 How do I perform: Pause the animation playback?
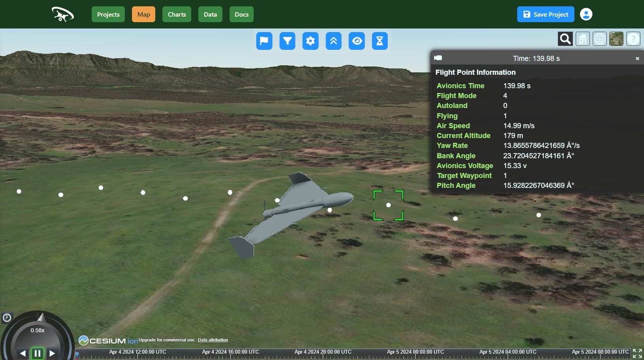tap(38, 353)
